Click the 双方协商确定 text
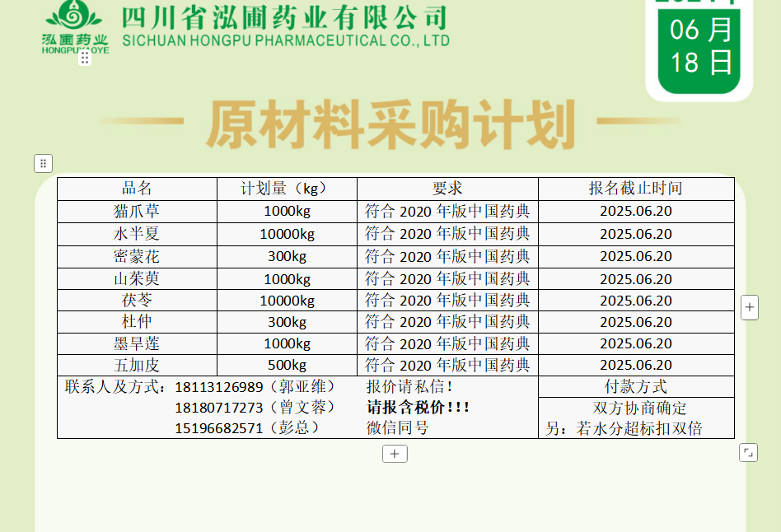Image resolution: width=781 pixels, height=532 pixels. (x=639, y=408)
